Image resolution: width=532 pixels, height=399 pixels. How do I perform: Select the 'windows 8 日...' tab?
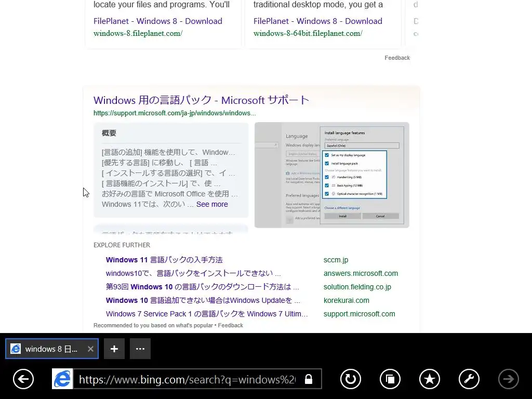click(52, 349)
